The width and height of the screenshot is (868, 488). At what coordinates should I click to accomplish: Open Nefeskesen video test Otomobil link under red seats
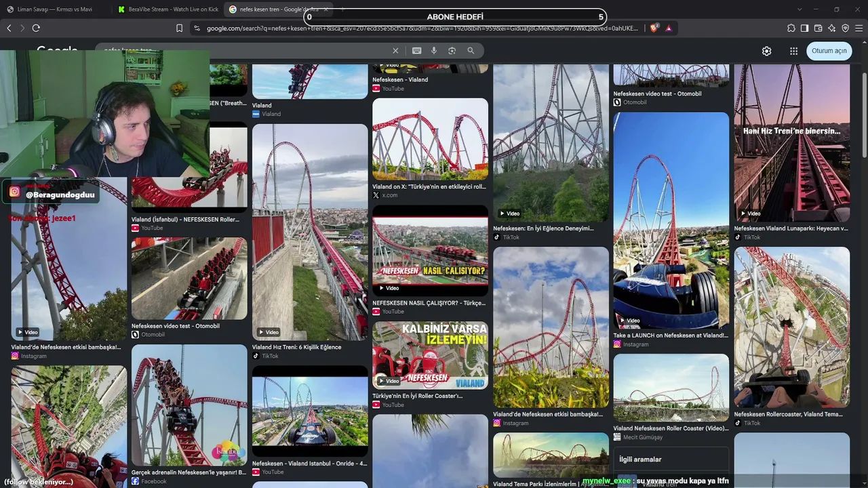coord(176,326)
